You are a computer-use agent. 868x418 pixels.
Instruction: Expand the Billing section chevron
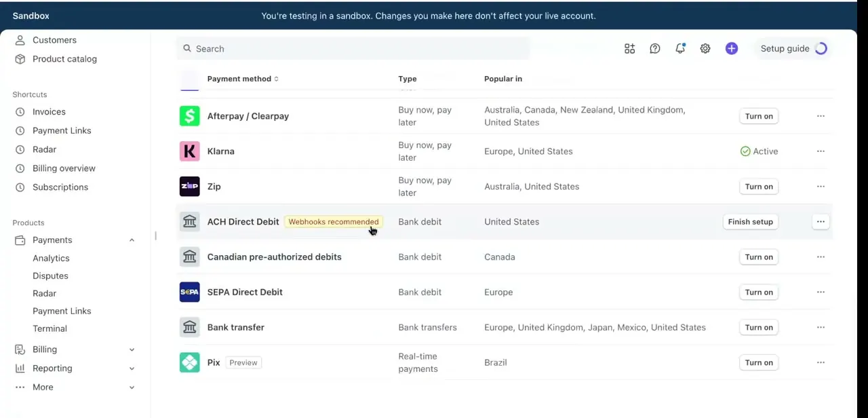(132, 349)
